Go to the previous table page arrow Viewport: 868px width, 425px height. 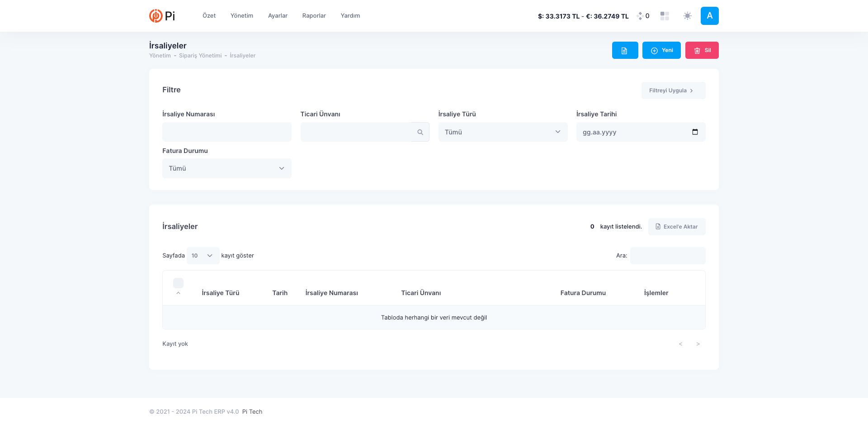pos(680,344)
